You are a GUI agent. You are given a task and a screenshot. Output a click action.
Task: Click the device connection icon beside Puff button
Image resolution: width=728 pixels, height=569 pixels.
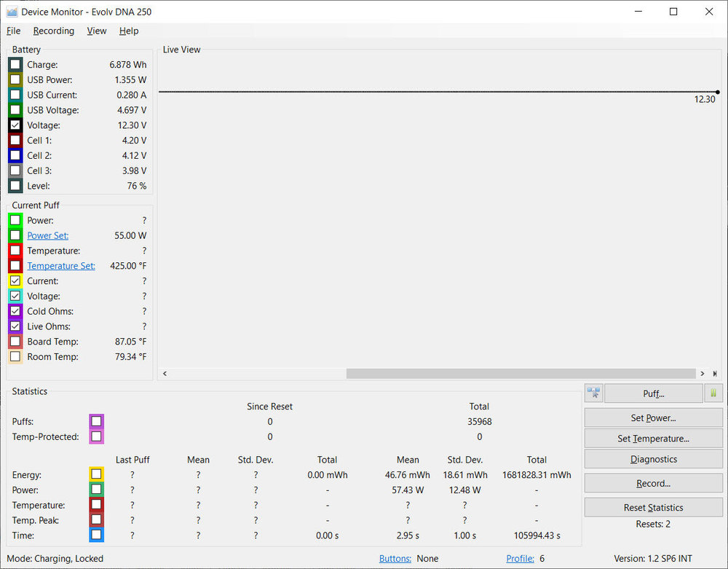[594, 393]
